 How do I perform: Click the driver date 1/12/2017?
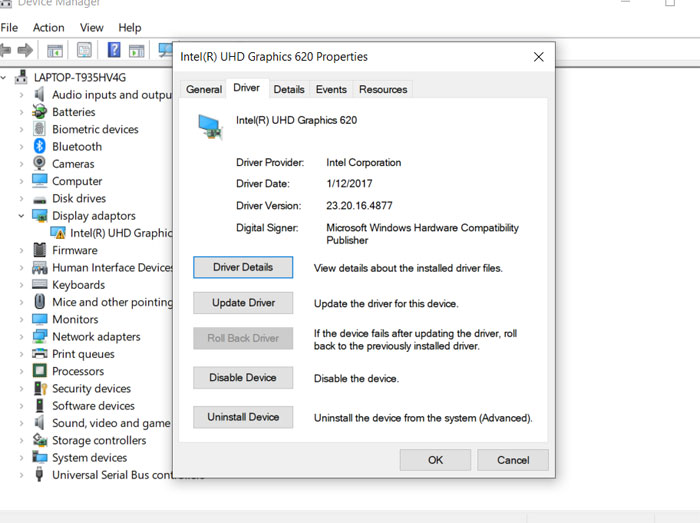point(349,183)
